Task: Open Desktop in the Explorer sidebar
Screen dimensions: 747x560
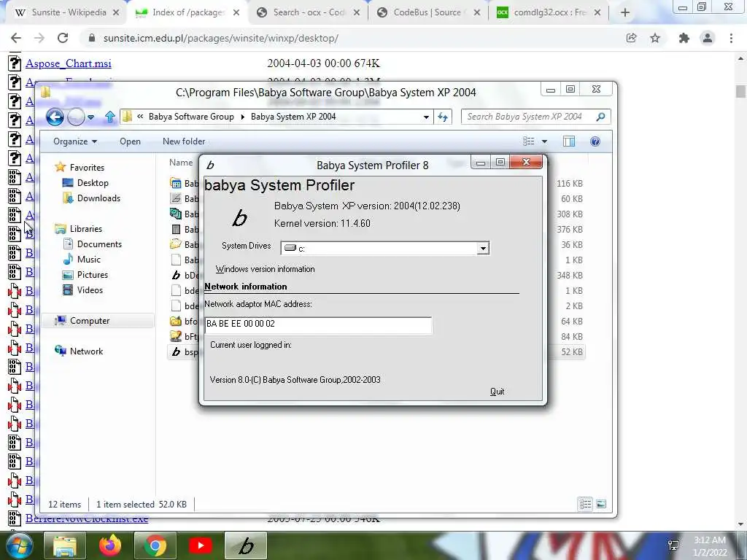Action: 93,183
